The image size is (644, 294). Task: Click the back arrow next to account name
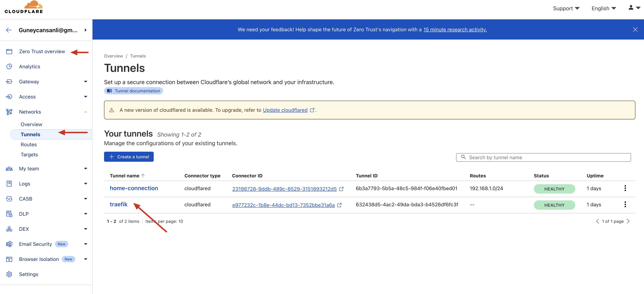(9, 30)
